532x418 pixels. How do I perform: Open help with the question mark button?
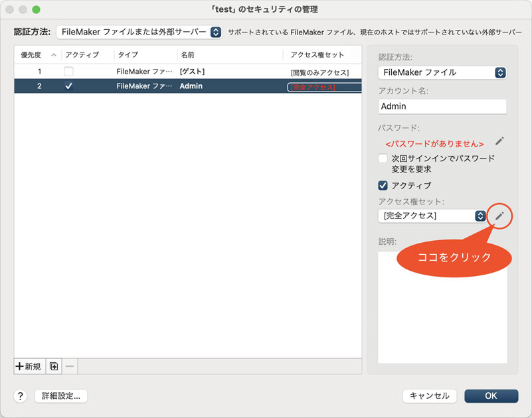click(21, 395)
